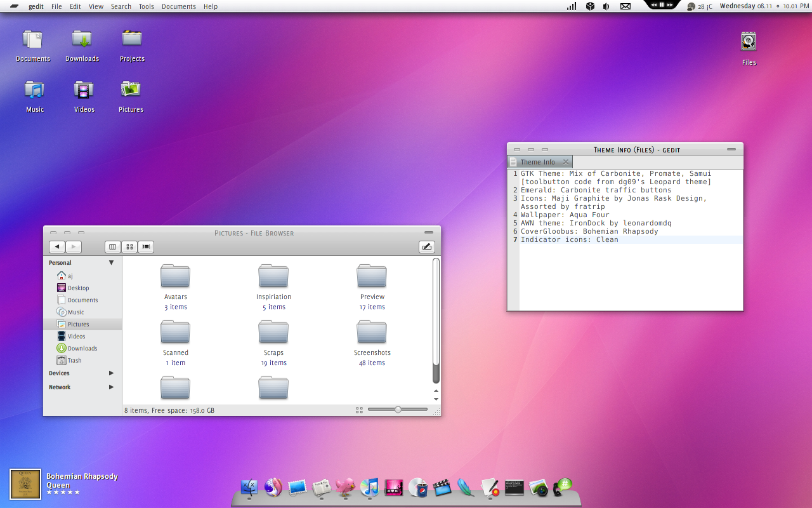Open the blue feather icon in dock
Viewport: 812px width, 508px height.
466,487
